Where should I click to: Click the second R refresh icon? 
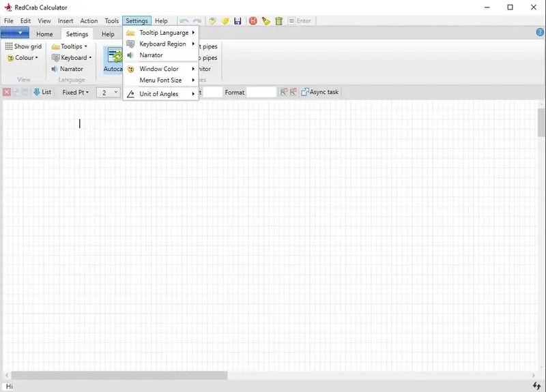coord(293,92)
